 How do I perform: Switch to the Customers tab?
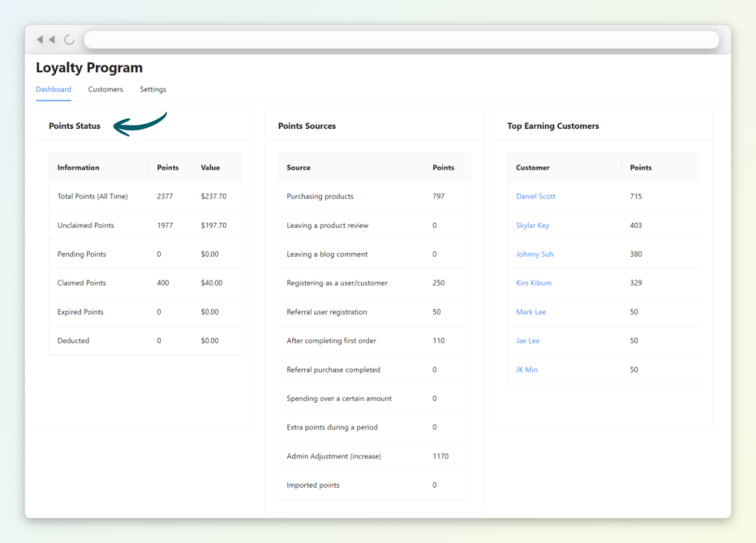(x=105, y=89)
